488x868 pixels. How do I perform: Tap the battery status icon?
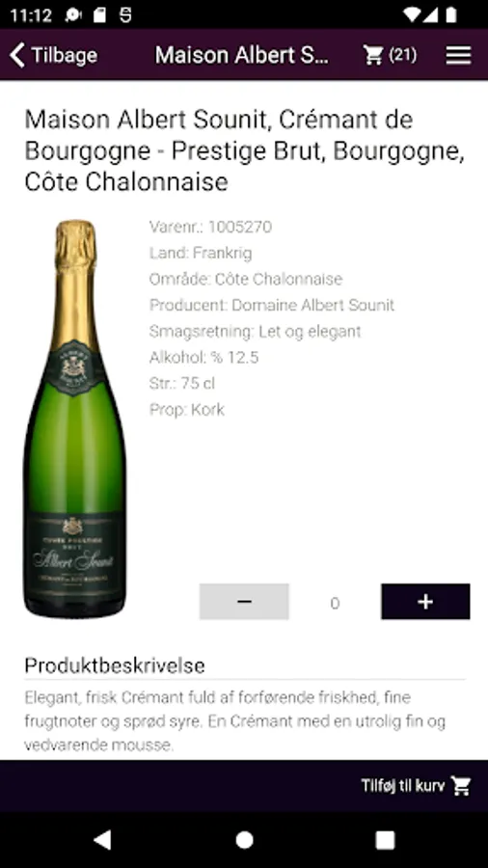451,14
